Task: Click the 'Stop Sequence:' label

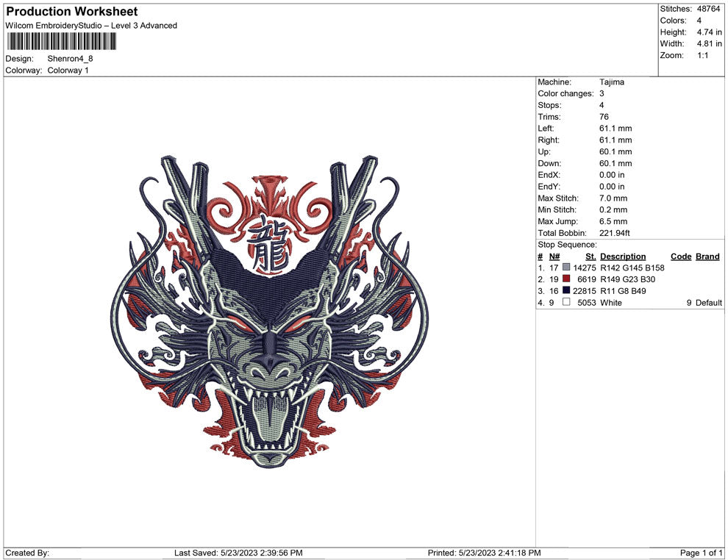Action: 568,245
